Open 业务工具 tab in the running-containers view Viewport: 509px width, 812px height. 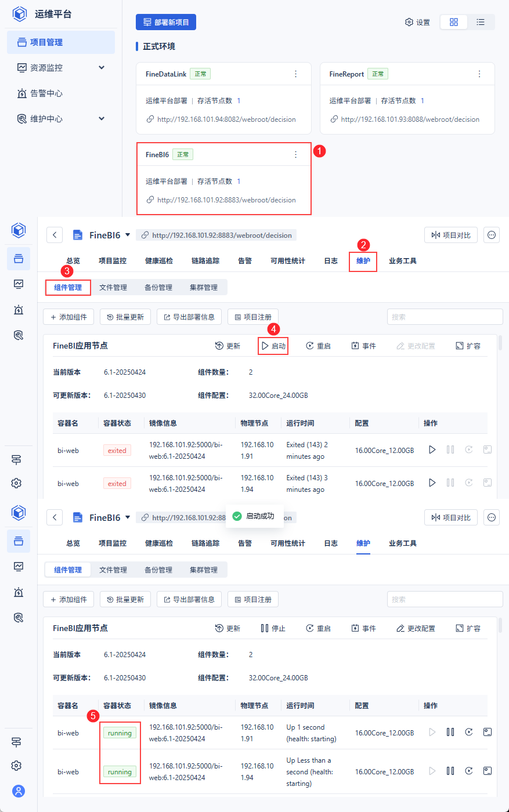[x=403, y=543]
